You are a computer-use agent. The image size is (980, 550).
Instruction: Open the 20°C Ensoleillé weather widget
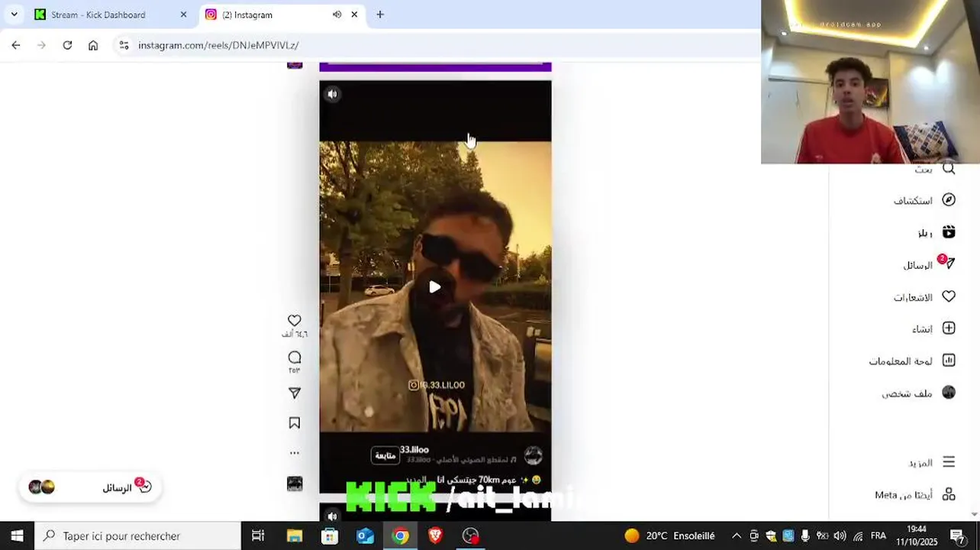pyautogui.click(x=669, y=535)
